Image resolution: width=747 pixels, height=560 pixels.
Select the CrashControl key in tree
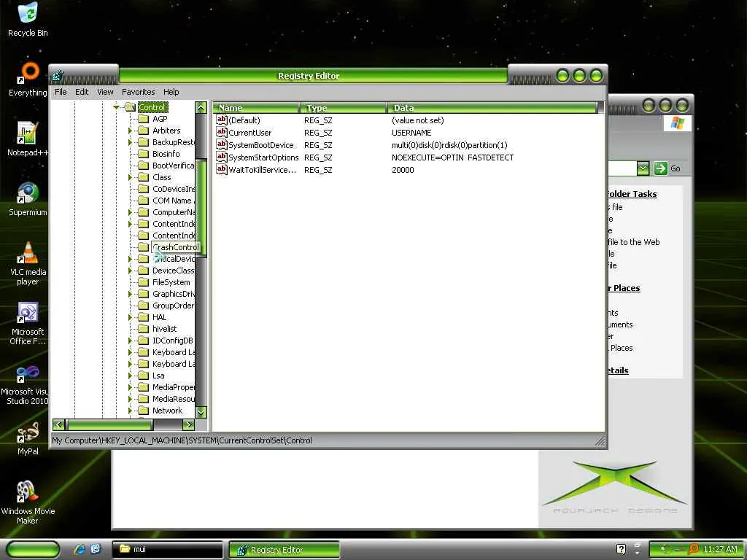click(175, 247)
